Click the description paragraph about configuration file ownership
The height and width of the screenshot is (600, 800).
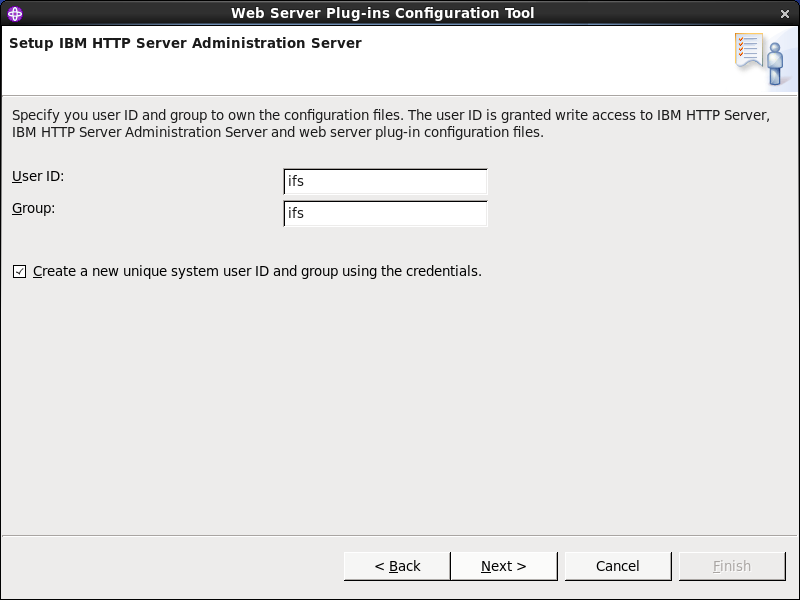(391, 123)
